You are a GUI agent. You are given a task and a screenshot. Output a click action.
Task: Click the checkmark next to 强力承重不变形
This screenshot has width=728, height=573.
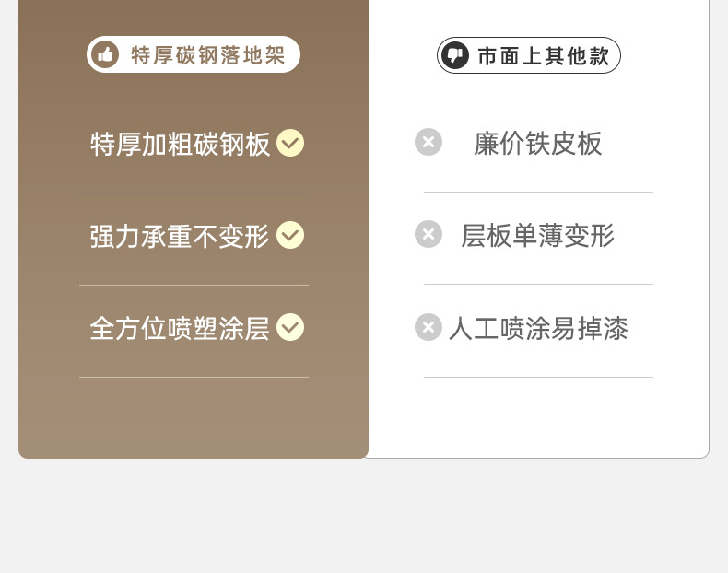(290, 235)
